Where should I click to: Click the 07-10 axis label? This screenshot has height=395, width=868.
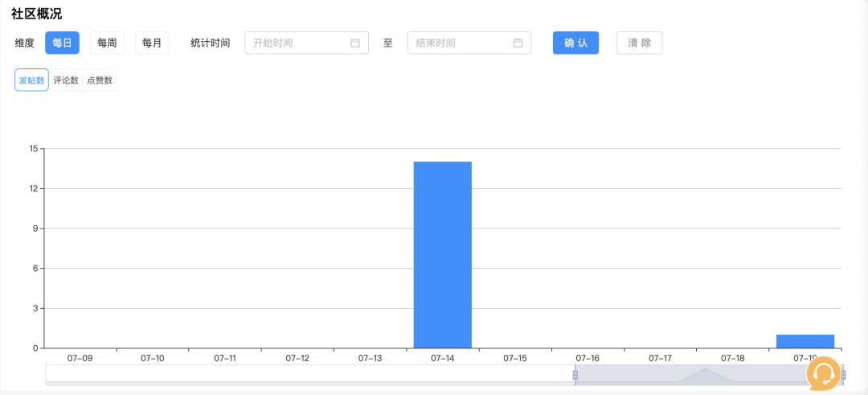(x=153, y=359)
